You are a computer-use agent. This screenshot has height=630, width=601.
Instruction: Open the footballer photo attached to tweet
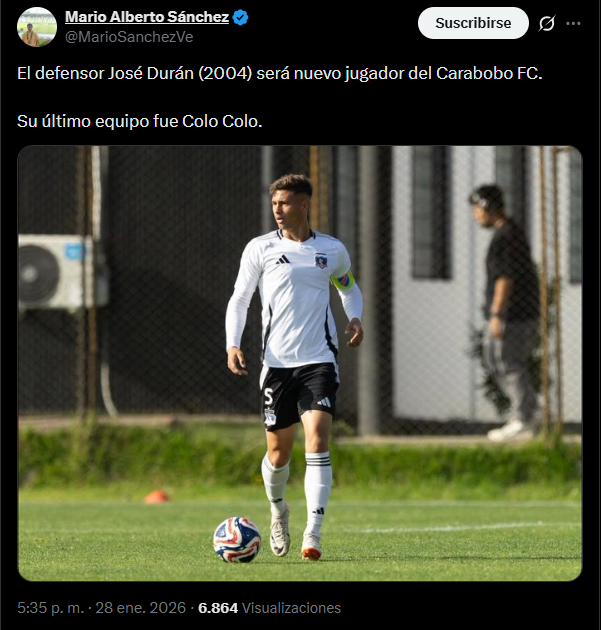click(300, 363)
